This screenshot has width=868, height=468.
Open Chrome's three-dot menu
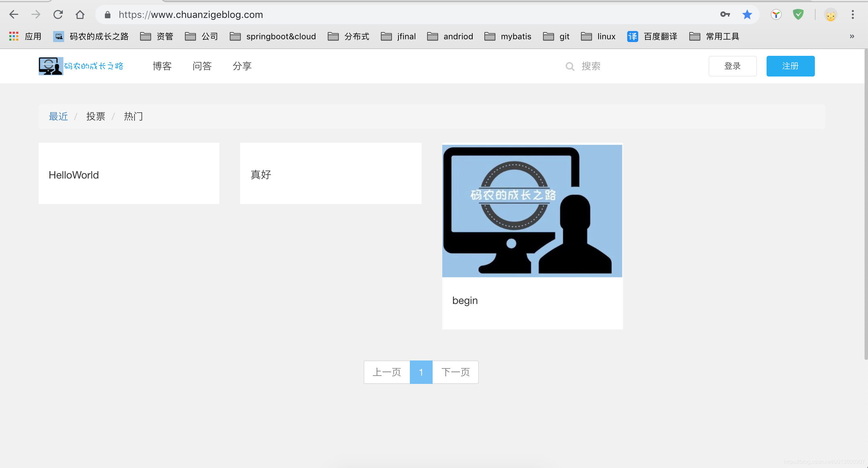(853, 14)
